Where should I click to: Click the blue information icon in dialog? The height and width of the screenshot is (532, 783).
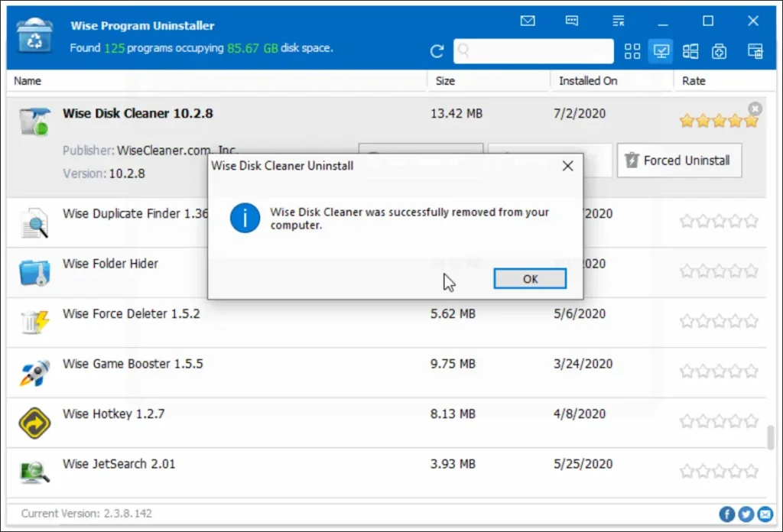(245, 218)
